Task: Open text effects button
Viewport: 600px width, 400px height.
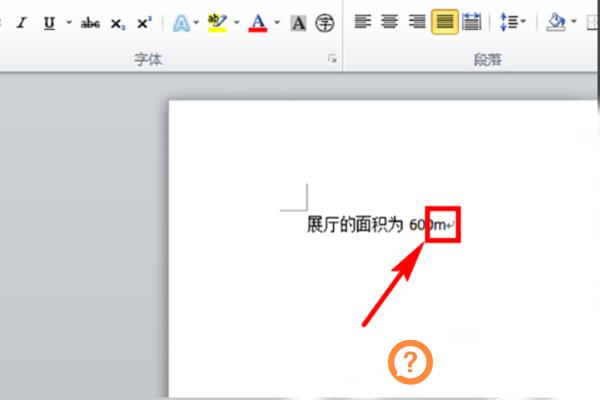Action: [181, 23]
